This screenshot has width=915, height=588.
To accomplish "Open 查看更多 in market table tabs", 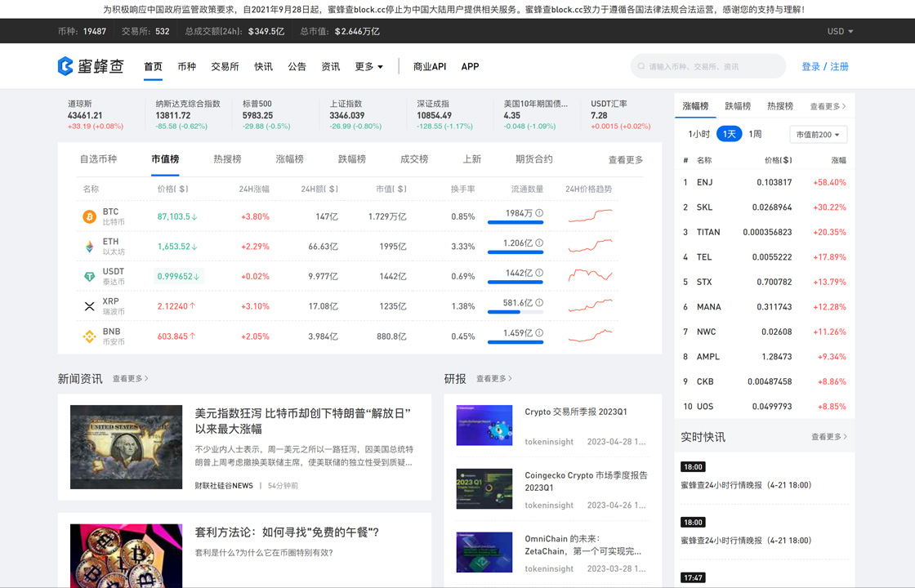I will (626, 160).
